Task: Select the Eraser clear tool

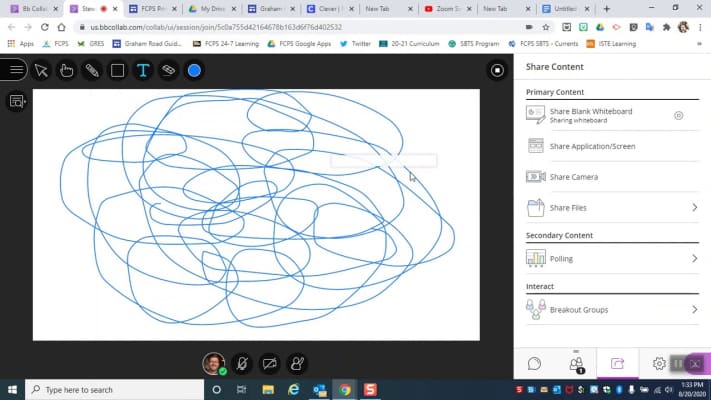Action: pos(168,70)
